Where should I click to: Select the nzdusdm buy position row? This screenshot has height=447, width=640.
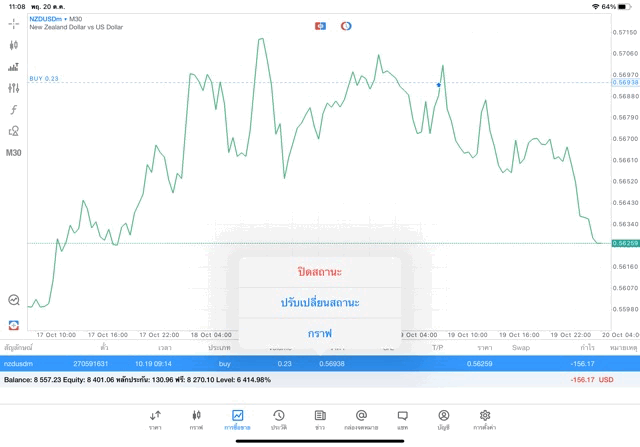pos(320,363)
